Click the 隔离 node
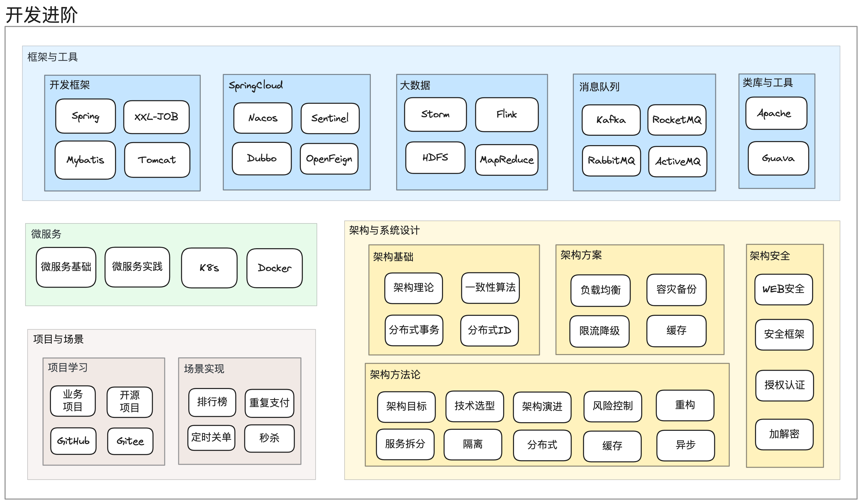Screen dimensions: 862x504 473,445
